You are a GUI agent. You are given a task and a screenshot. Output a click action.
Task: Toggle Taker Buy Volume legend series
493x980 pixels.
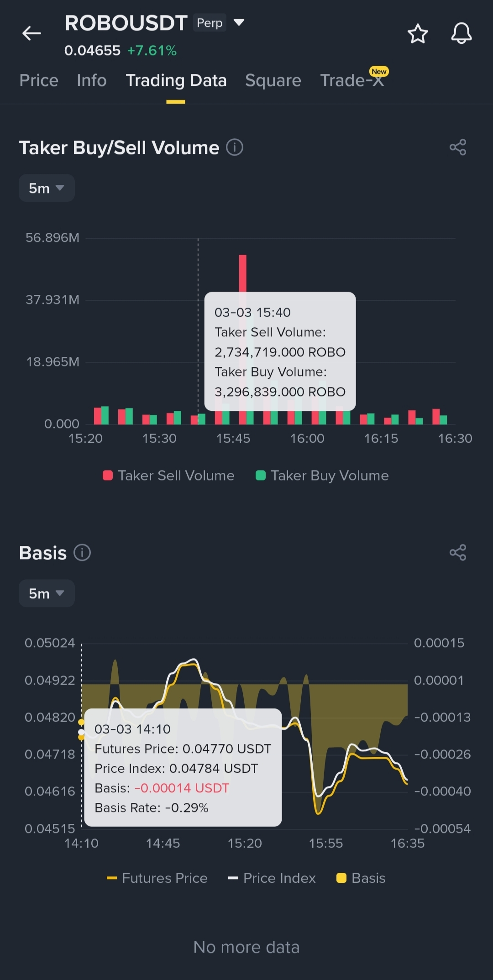coord(322,476)
